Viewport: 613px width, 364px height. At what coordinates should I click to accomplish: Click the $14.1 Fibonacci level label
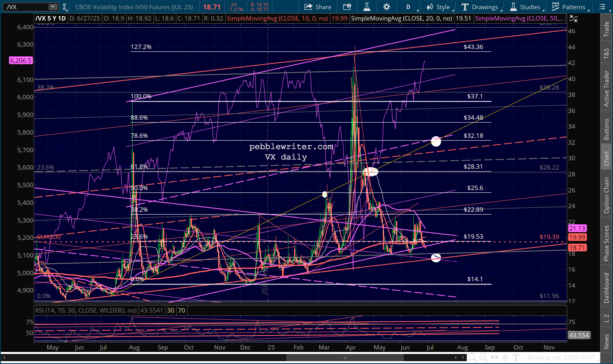click(475, 279)
